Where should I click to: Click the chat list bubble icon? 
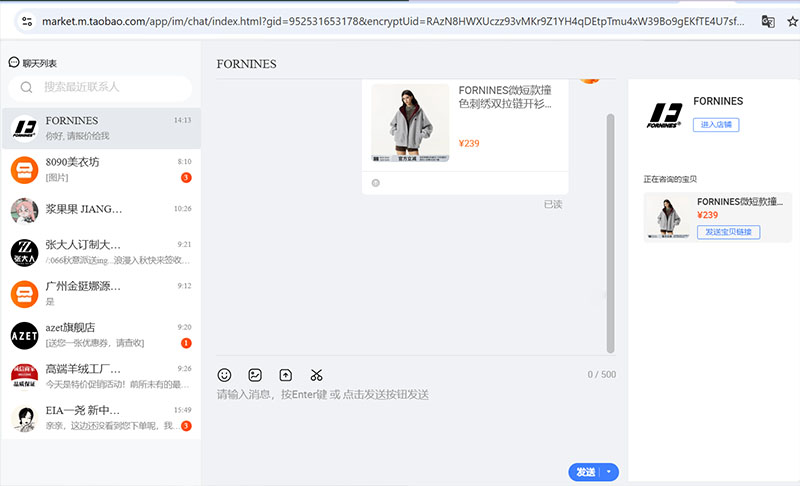tap(14, 62)
